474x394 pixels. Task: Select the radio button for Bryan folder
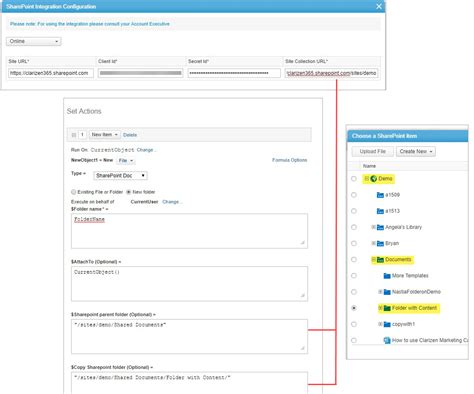pos(354,243)
